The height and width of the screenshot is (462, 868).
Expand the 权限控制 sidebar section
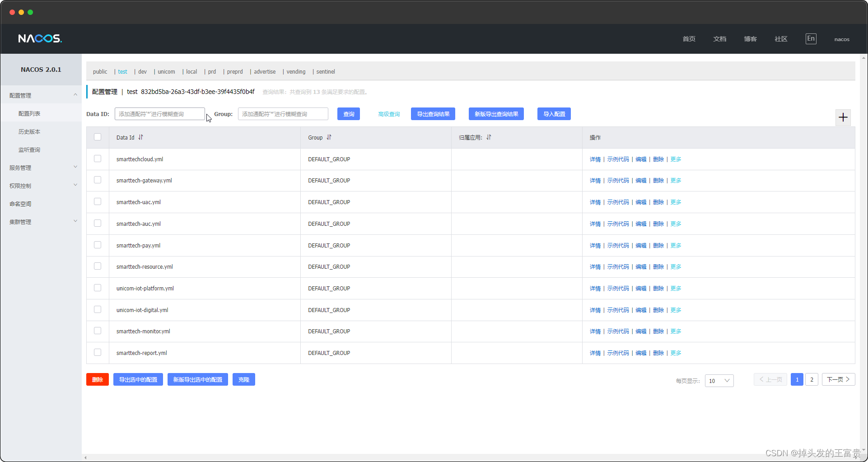coord(75,185)
